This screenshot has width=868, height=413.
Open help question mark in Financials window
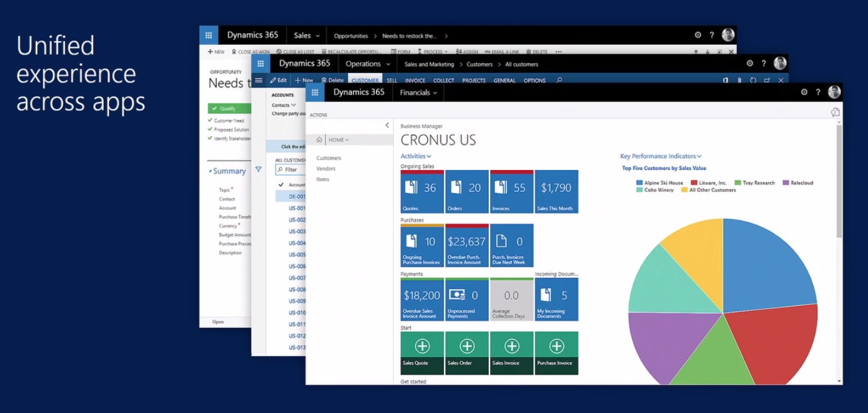[818, 92]
